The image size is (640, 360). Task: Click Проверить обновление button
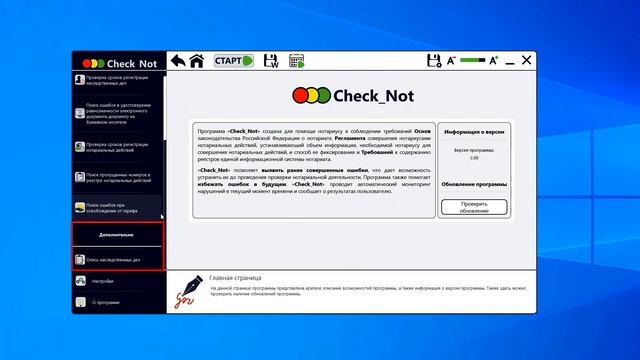pyautogui.click(x=474, y=207)
